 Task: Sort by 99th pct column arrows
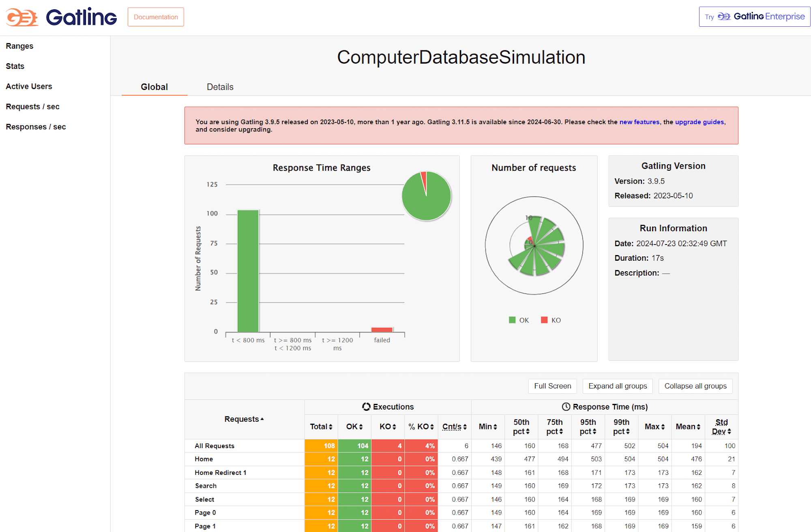[628, 432]
